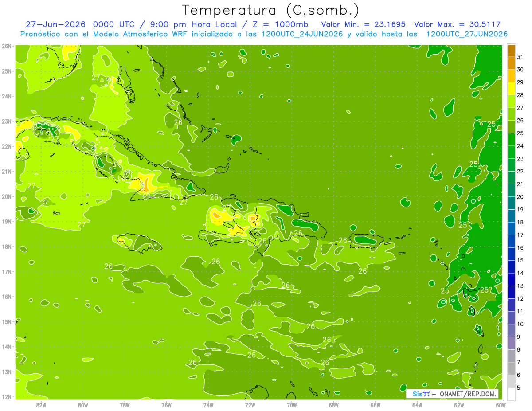
Task: Select the 19N latitude axis label
Action: (7, 222)
